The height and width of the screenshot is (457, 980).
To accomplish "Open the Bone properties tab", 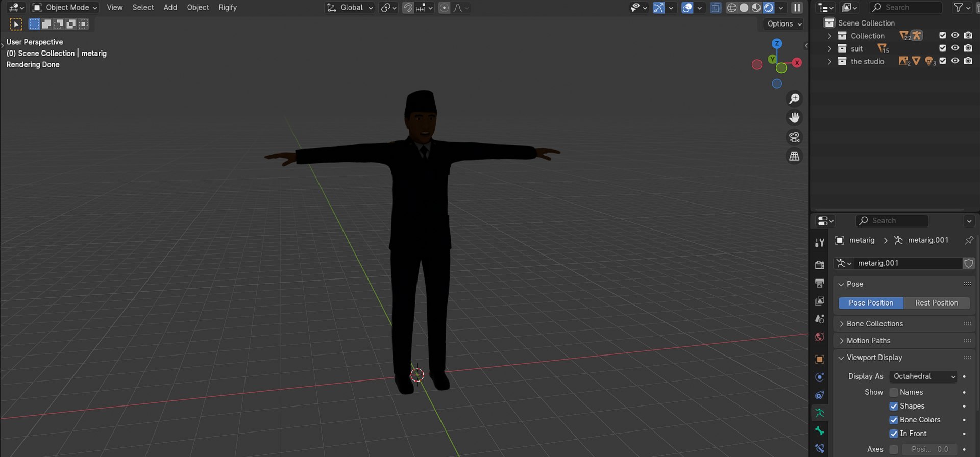I will pyautogui.click(x=820, y=431).
